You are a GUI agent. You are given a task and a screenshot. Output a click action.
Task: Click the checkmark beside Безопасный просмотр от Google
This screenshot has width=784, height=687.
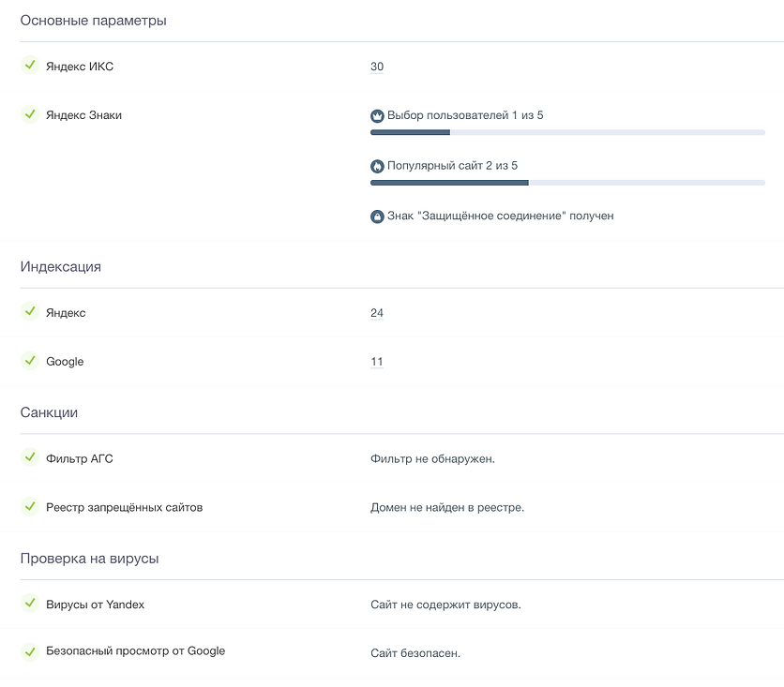(30, 651)
